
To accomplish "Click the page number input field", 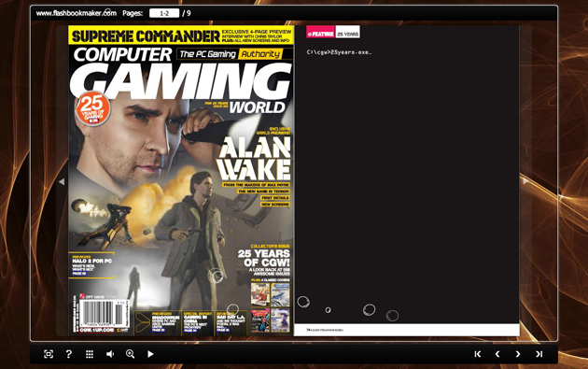I will [x=164, y=13].
